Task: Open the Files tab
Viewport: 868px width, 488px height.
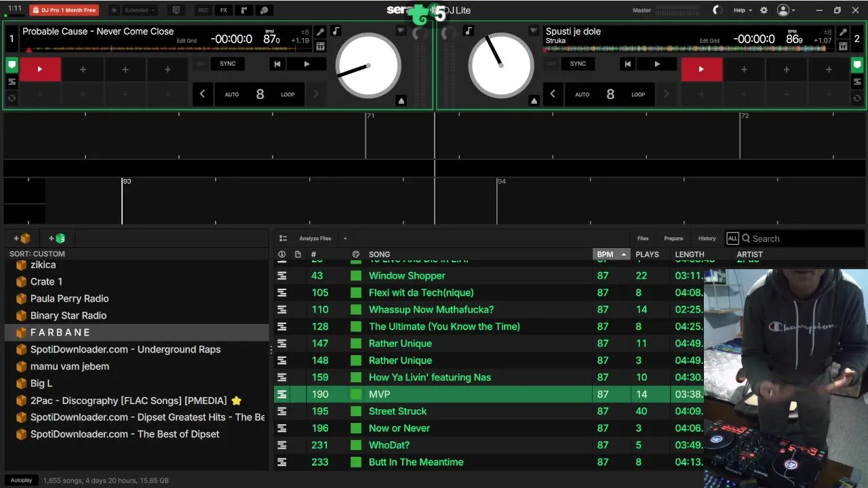Action: pyautogui.click(x=643, y=239)
